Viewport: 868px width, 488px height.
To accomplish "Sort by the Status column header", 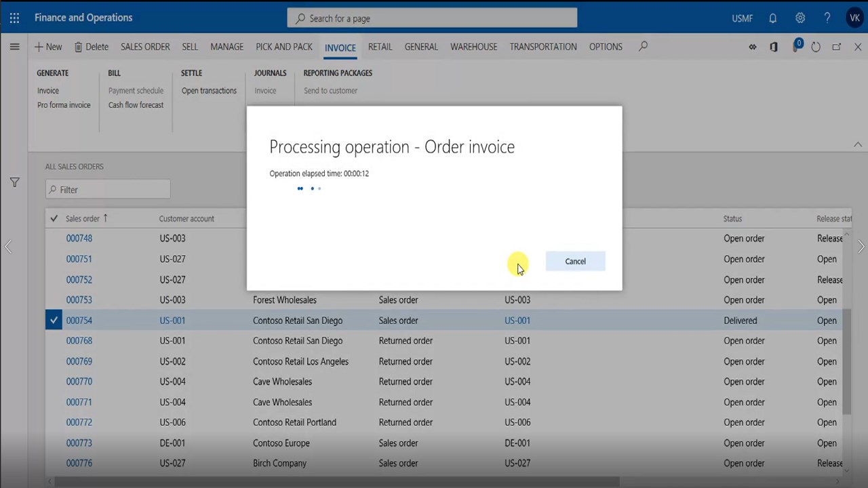I will (x=732, y=219).
